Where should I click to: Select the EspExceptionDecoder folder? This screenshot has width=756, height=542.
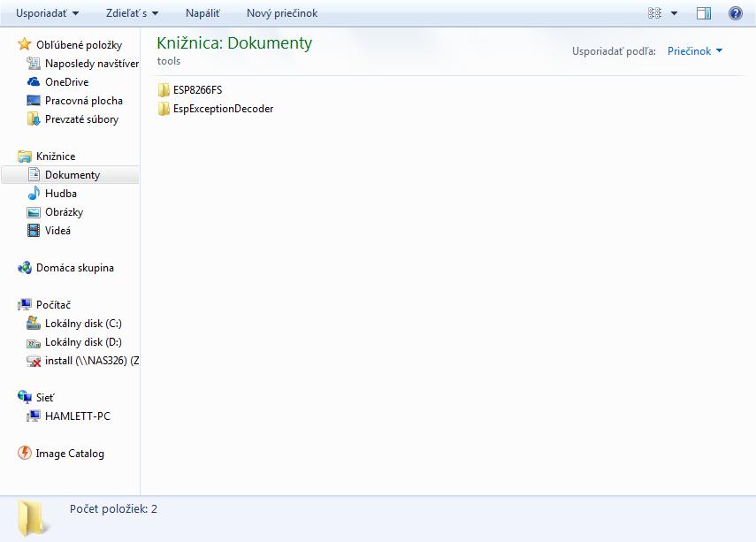tap(223, 109)
